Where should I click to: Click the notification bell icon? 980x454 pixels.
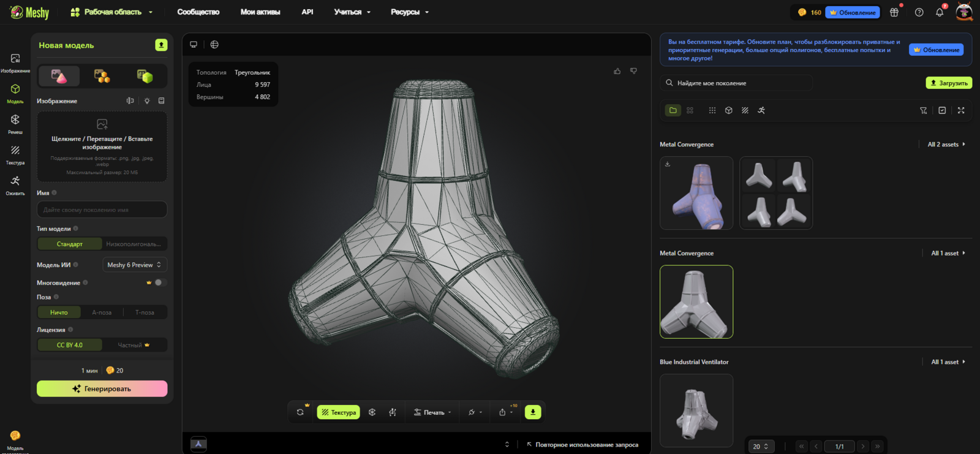(x=939, y=12)
